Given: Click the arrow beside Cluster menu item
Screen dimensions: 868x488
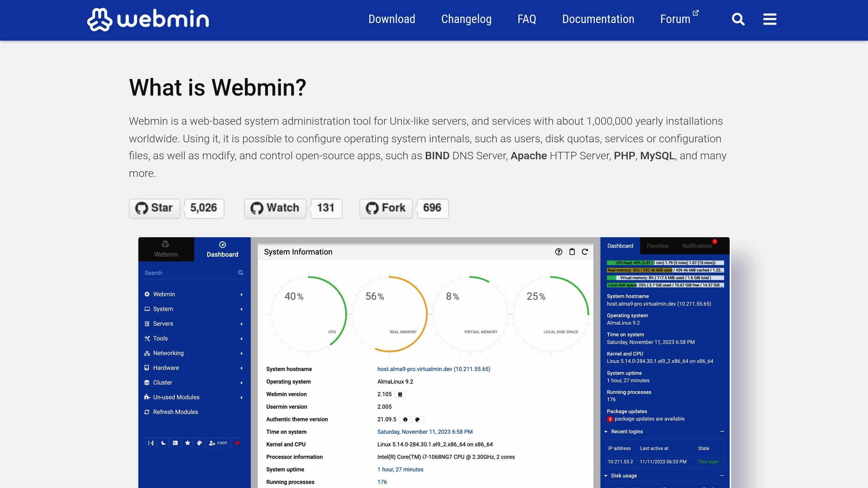Looking at the screenshot, I should pos(242,383).
